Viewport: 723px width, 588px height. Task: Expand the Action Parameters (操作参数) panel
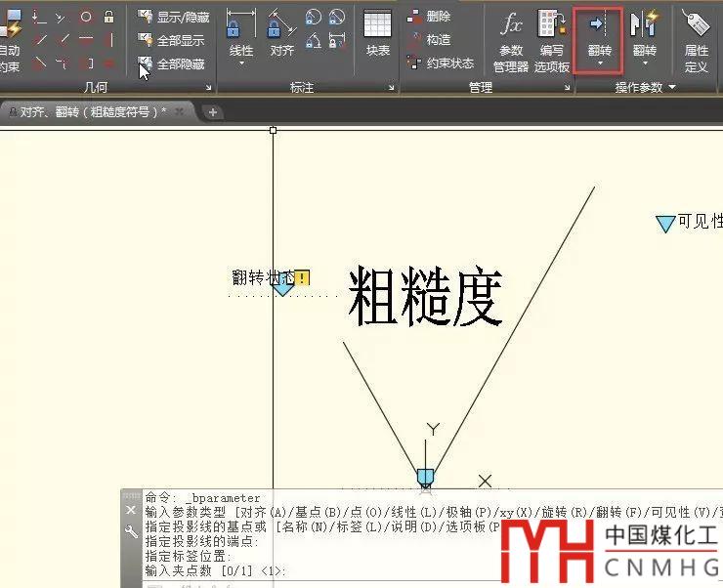pyautogui.click(x=671, y=87)
